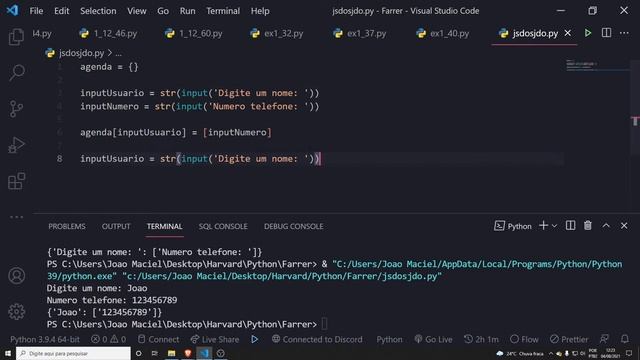Open the Extensions view
Image resolution: width=640 pixels, height=360 pixels.
point(16,181)
